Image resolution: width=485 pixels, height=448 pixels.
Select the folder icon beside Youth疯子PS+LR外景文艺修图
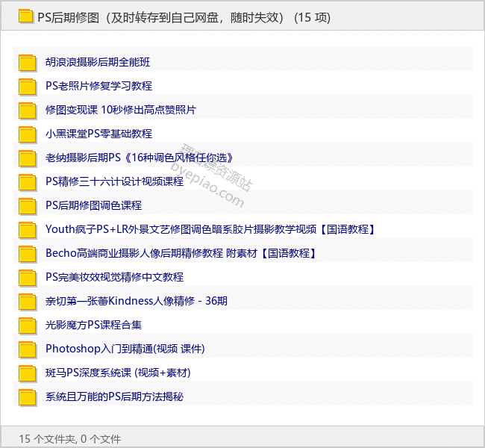click(x=27, y=230)
